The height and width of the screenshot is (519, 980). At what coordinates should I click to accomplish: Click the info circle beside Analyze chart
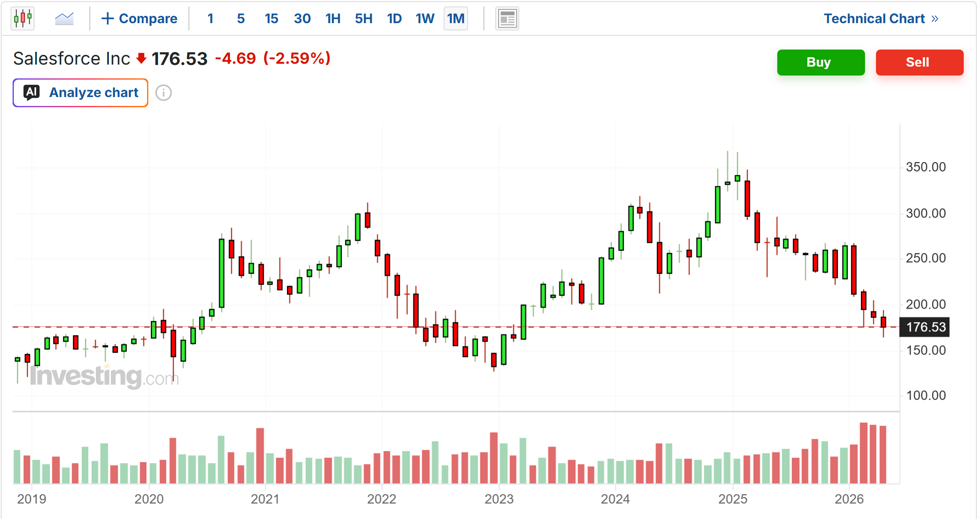coord(164,93)
